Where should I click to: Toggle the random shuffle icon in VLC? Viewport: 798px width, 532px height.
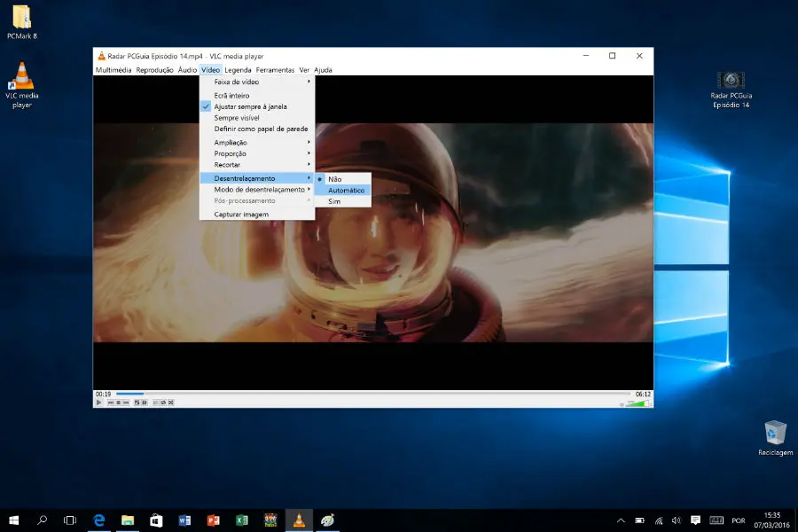click(x=171, y=403)
